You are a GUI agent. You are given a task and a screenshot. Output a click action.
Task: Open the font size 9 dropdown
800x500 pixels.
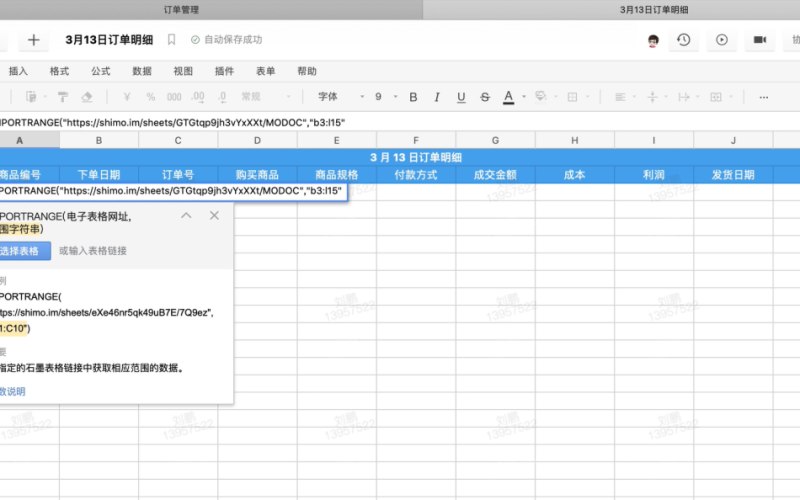(x=386, y=96)
